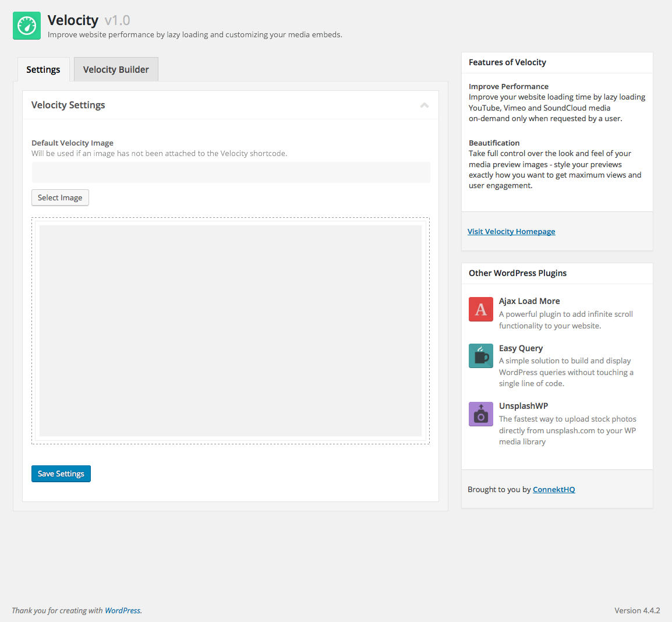Screen dimensions: 672x622
Task: Click the Ajax Load More title
Action: tap(529, 301)
